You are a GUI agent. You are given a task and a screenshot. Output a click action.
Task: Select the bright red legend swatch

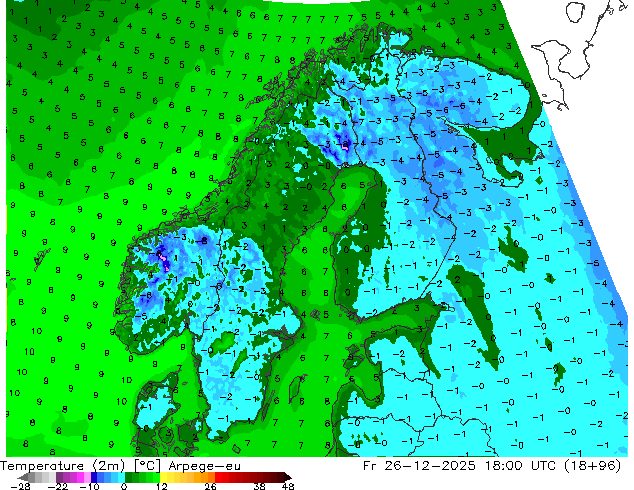click(x=218, y=477)
